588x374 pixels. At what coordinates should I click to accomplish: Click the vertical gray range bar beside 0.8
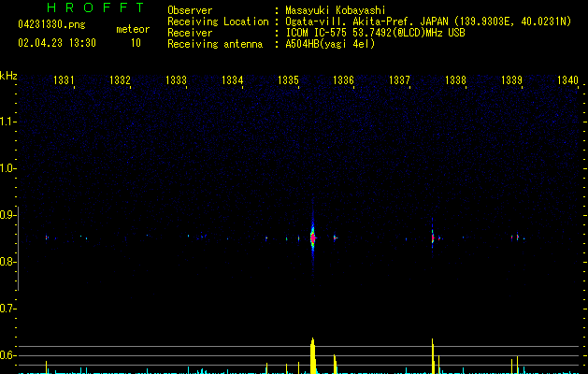19,249
